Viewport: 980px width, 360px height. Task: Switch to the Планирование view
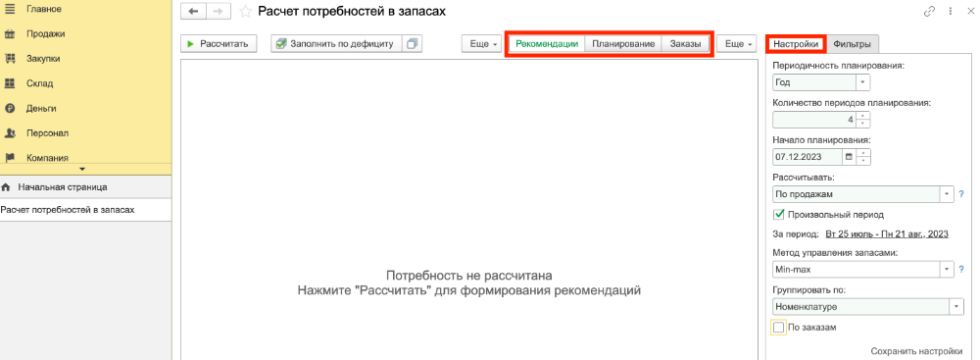point(623,44)
